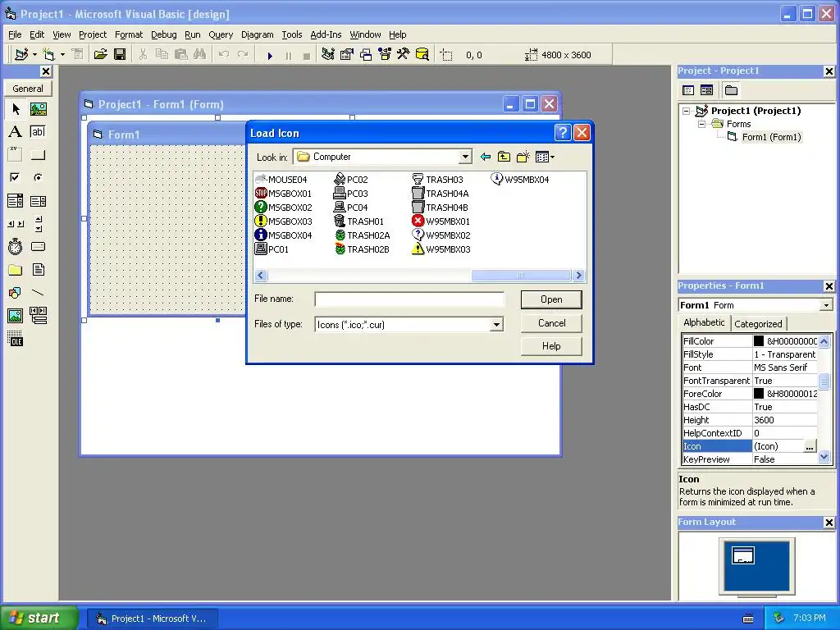The image size is (840, 630).
Task: Go up one folder level
Action: [x=504, y=157]
